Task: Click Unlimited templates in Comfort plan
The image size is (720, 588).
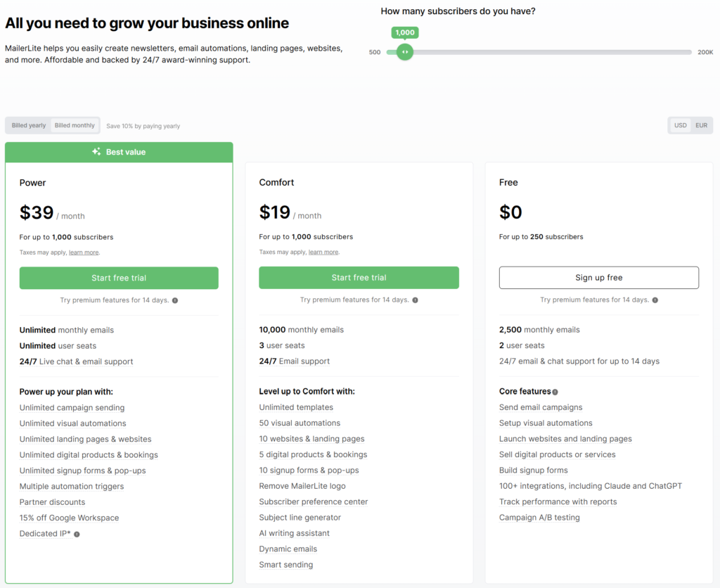Action: pyautogui.click(x=296, y=407)
